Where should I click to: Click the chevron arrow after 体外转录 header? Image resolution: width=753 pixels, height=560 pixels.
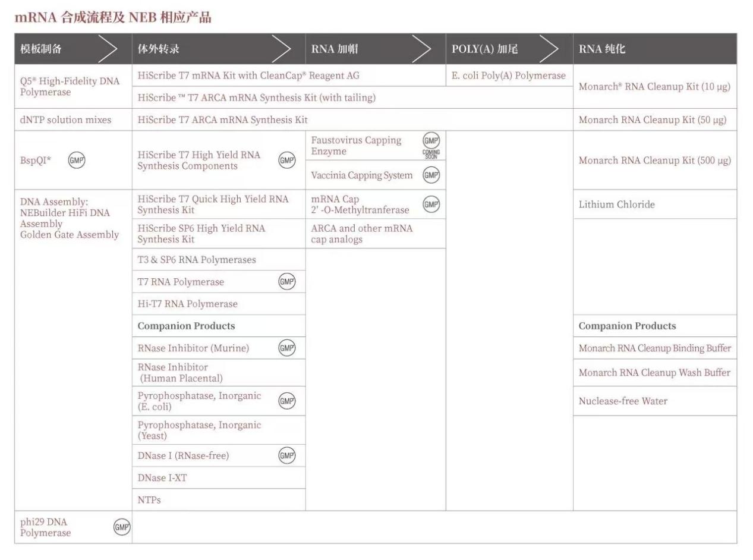(x=281, y=49)
